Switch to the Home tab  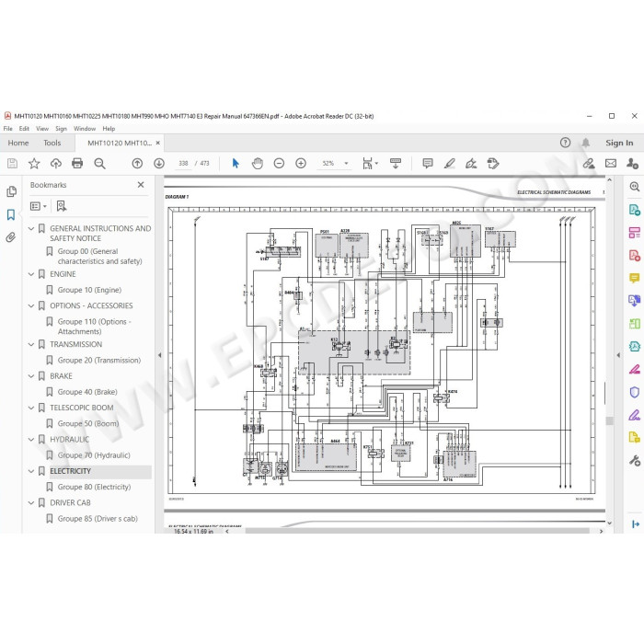click(18, 143)
